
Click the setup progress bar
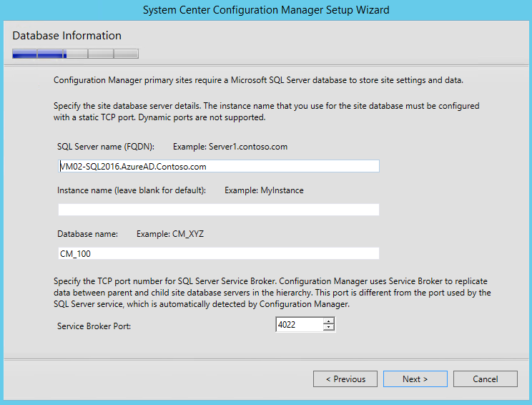coord(75,54)
